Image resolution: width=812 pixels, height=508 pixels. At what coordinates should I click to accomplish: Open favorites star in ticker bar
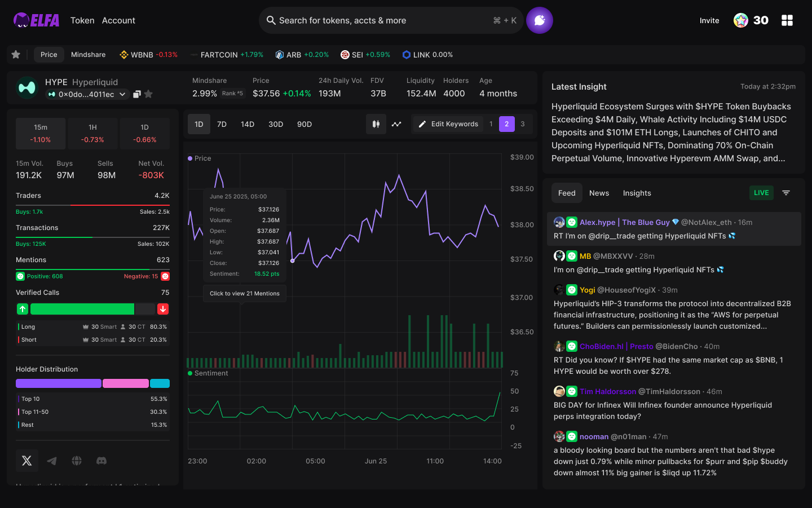(x=16, y=55)
